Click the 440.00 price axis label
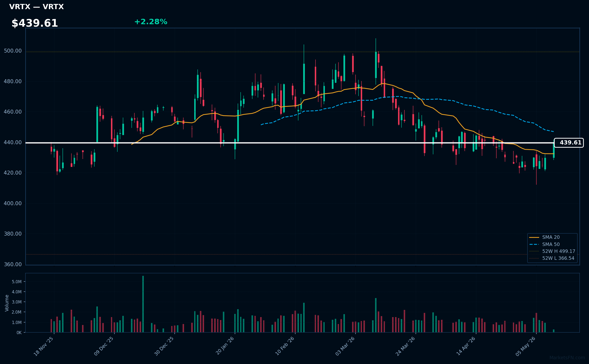Screen dimensions: 589x364 [x=13, y=142]
